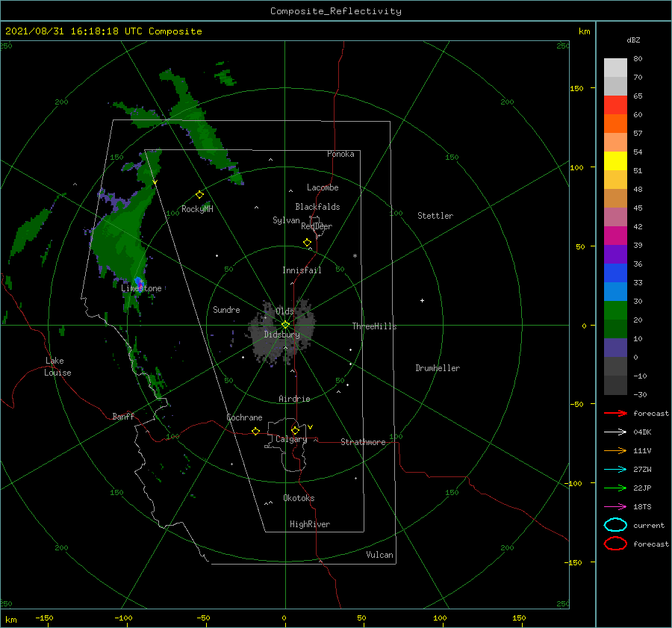Click the Airdrie label
Viewport: 672px width, 628px height.
click(294, 399)
